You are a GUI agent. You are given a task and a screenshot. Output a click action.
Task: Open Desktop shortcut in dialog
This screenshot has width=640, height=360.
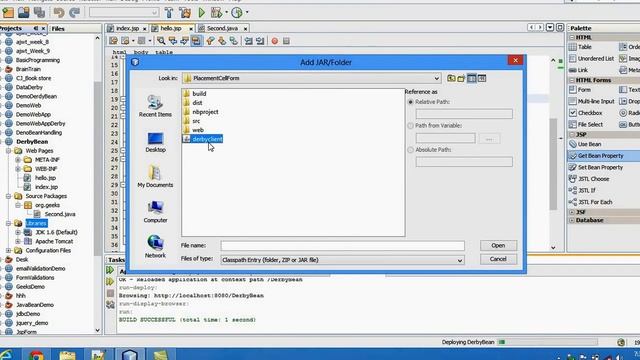155,142
